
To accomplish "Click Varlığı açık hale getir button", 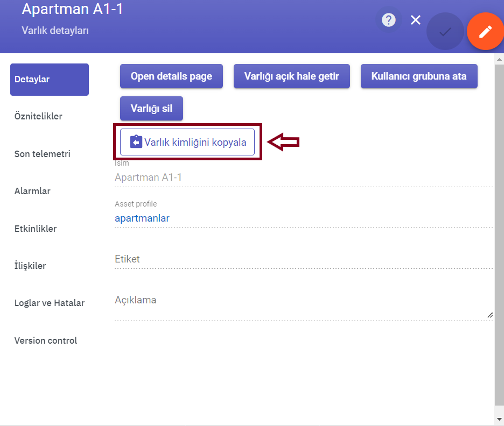I will [291, 76].
